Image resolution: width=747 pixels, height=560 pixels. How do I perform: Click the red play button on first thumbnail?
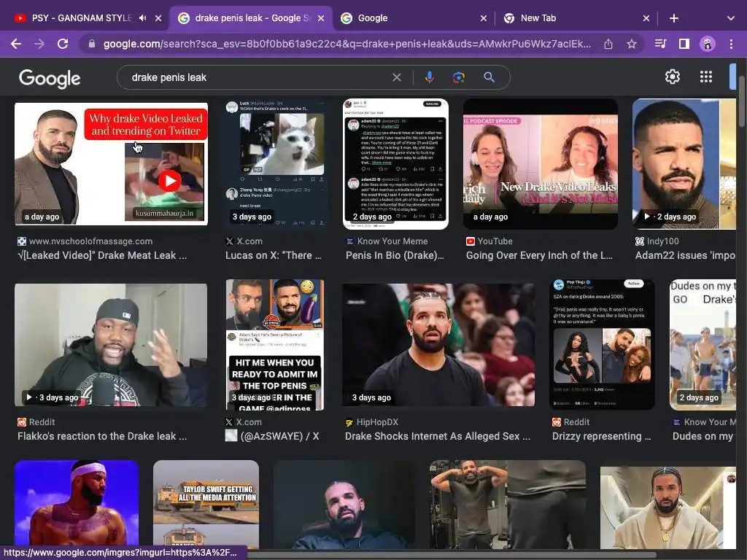[x=169, y=181]
